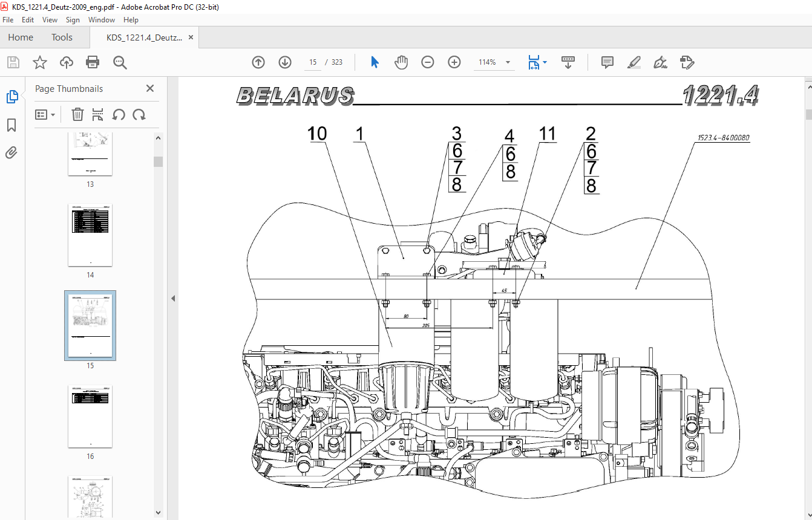Click the upload to cloud icon

click(66, 62)
